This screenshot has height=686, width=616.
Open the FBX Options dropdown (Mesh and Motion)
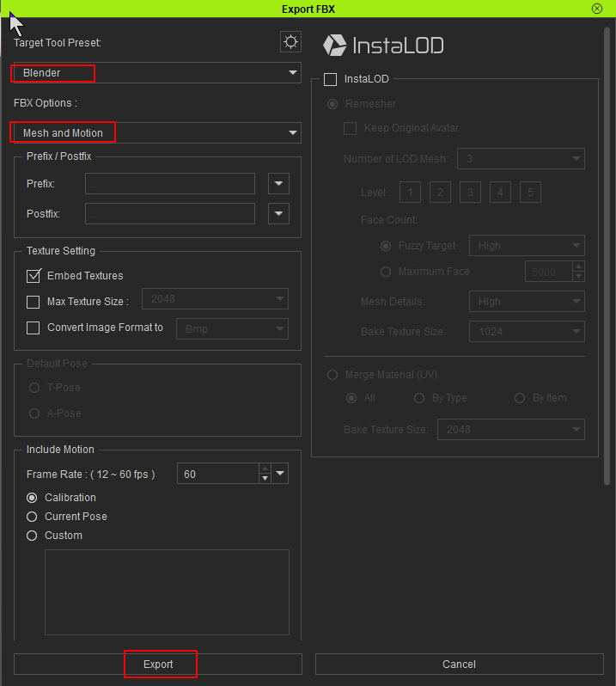click(157, 132)
